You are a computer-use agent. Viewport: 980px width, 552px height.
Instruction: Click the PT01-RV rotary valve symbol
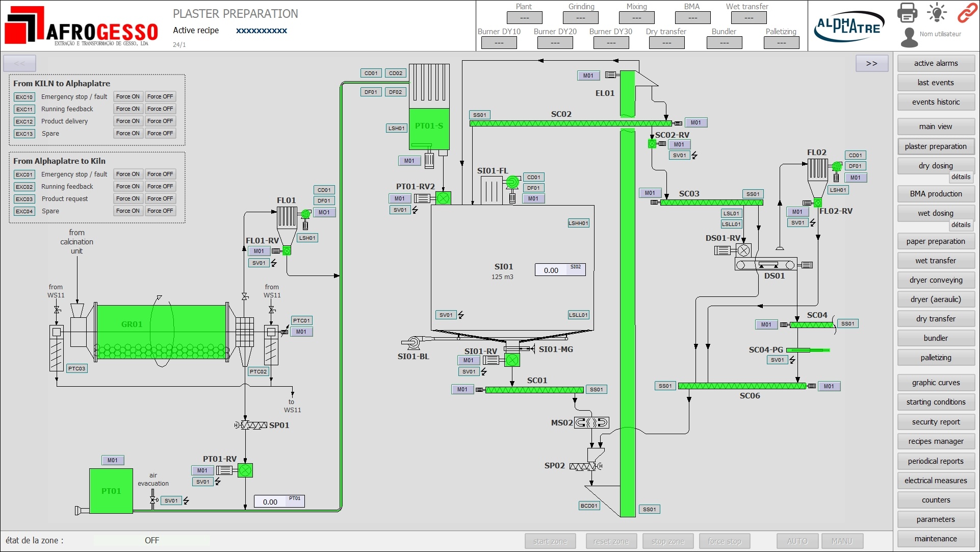[245, 470]
